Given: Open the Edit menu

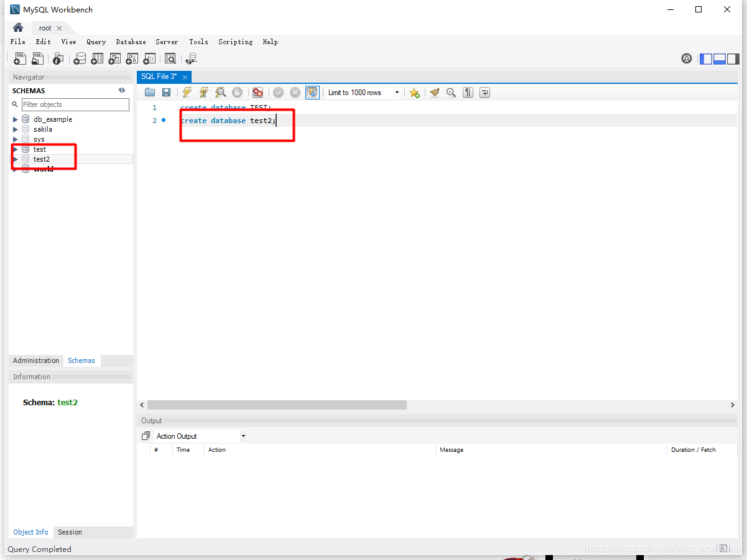Looking at the screenshot, I should [43, 42].
